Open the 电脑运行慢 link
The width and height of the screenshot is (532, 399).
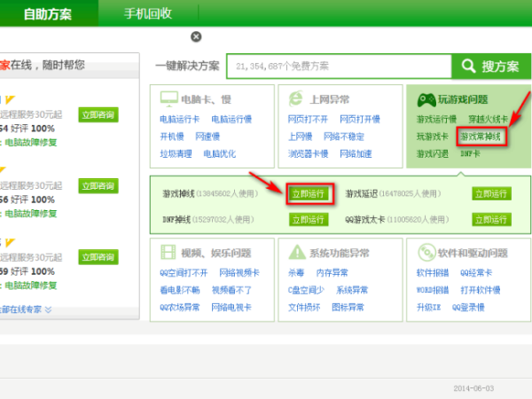pyautogui.click(x=231, y=120)
